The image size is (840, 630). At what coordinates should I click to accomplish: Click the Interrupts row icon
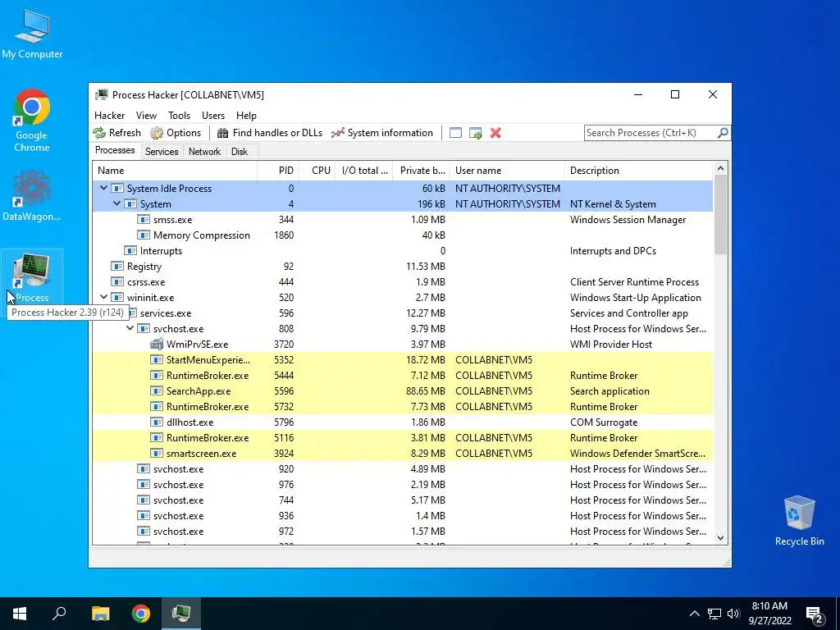tap(130, 251)
